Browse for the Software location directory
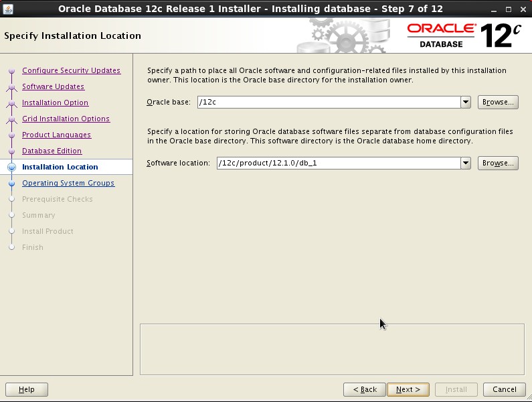This screenshot has height=402, width=532. 498,163
